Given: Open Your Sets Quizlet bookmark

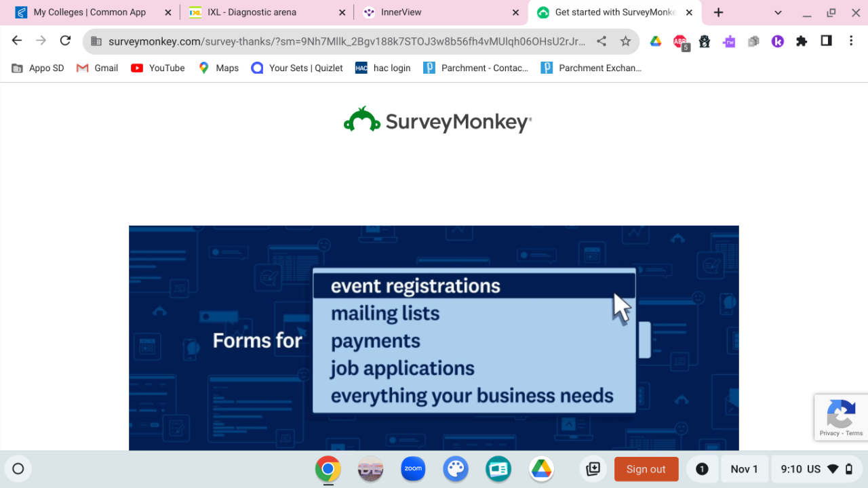Looking at the screenshot, I should 297,68.
